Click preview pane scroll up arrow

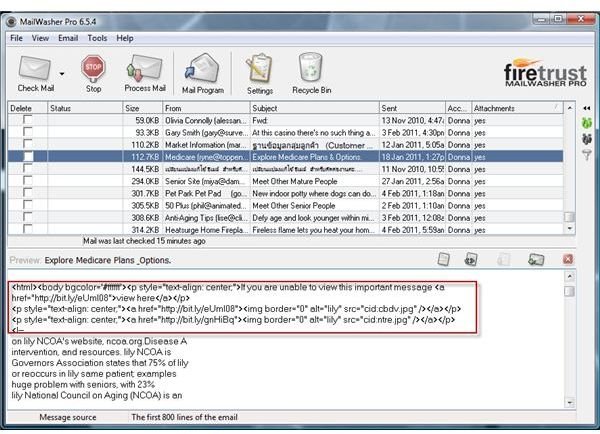569,276
